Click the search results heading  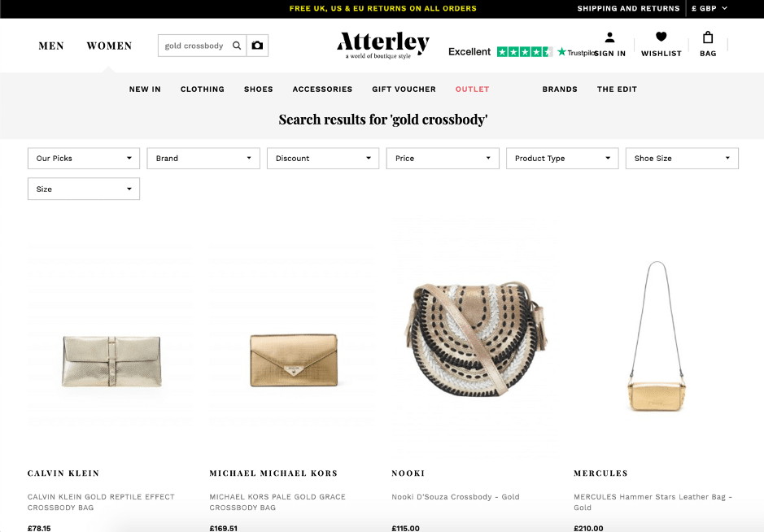pos(383,120)
